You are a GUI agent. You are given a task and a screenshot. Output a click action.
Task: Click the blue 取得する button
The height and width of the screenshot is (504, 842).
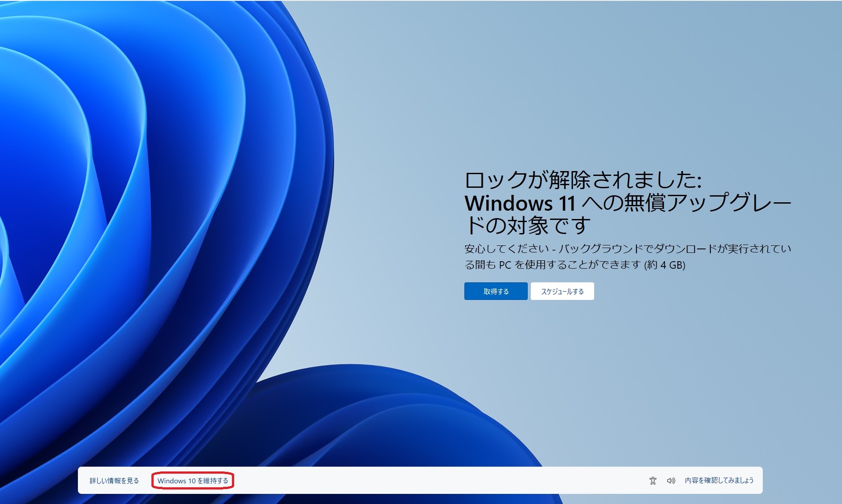pyautogui.click(x=496, y=291)
